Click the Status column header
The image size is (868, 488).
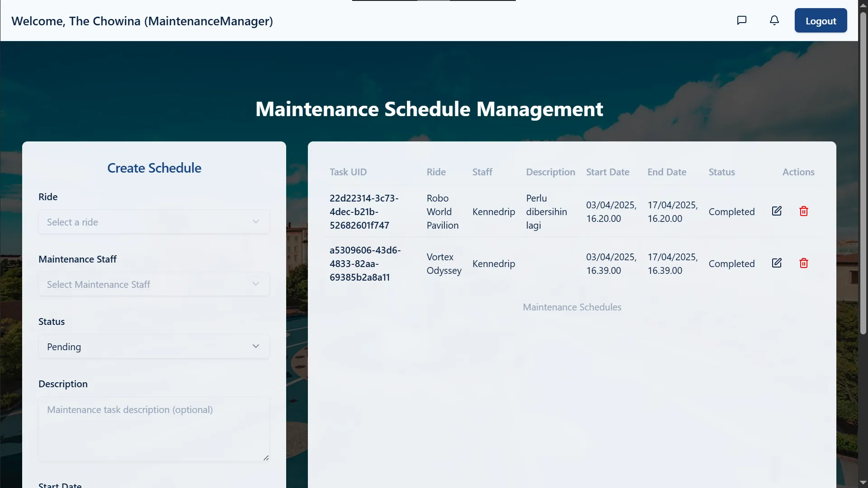[x=721, y=172]
